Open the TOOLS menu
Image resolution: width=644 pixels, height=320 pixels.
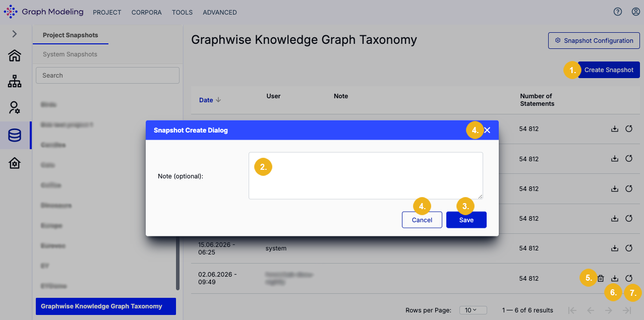(x=182, y=13)
